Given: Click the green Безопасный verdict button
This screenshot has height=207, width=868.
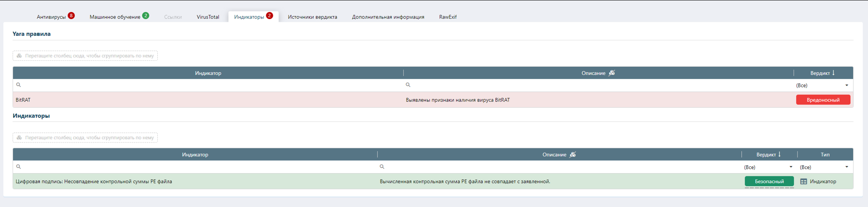Looking at the screenshot, I should click(x=769, y=181).
